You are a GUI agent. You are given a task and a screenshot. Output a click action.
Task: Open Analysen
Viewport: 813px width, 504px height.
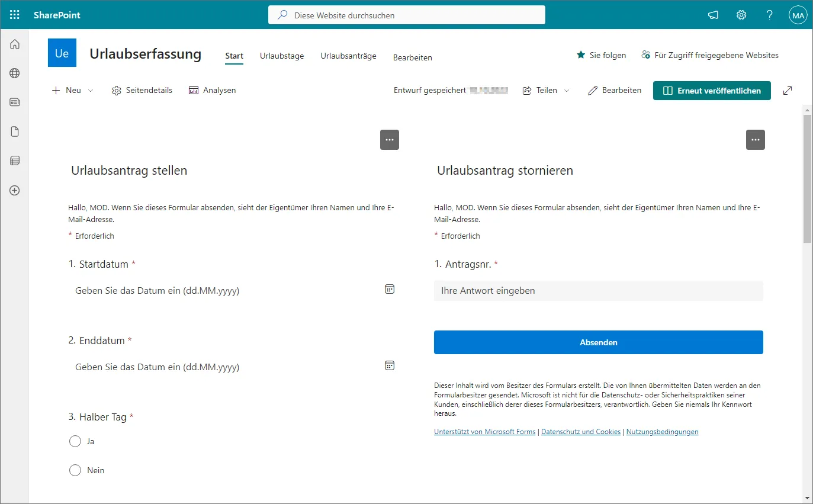pyautogui.click(x=213, y=91)
